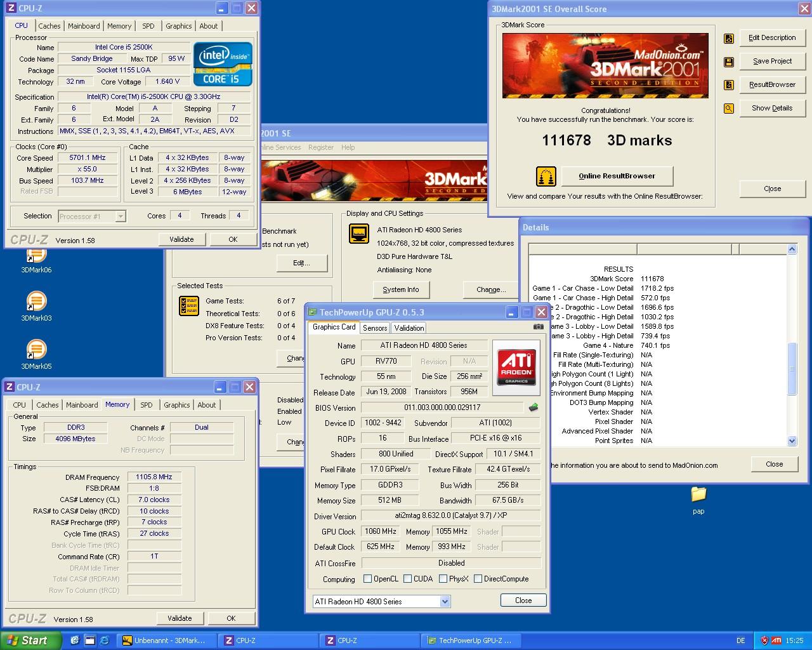This screenshot has width=812, height=650.
Task: Switch to Mainboard tab in top CPU-Z
Action: pyautogui.click(x=84, y=26)
